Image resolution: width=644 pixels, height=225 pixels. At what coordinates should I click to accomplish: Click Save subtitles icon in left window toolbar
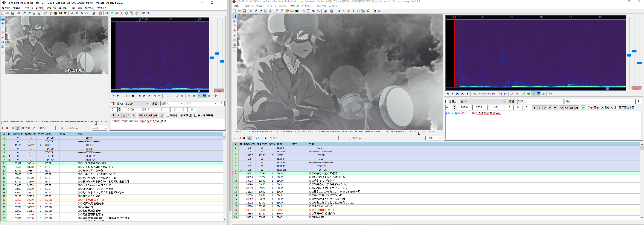[x=13, y=13]
